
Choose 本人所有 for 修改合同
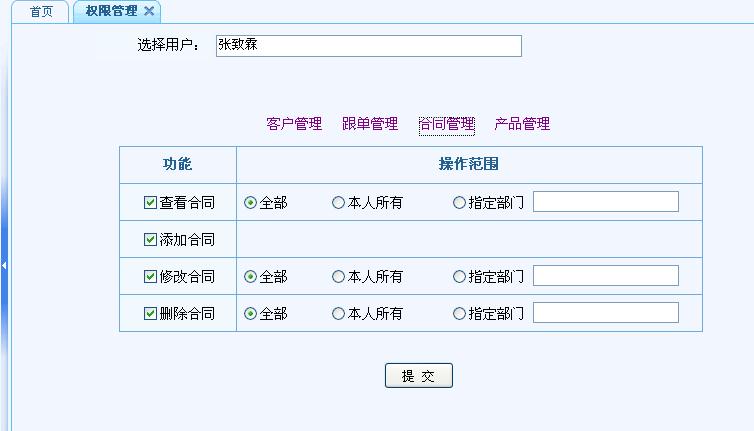pyautogui.click(x=339, y=277)
